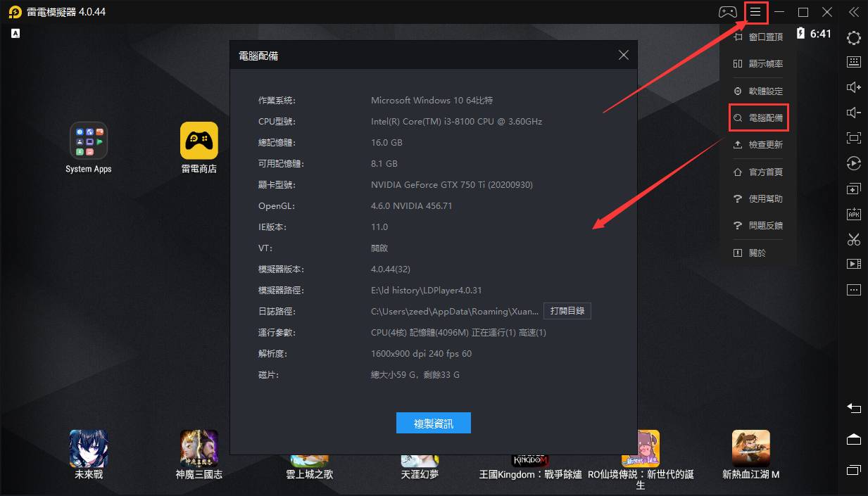868x496 pixels.
Task: Click the scissors screenshot icon
Action: pos(853,239)
